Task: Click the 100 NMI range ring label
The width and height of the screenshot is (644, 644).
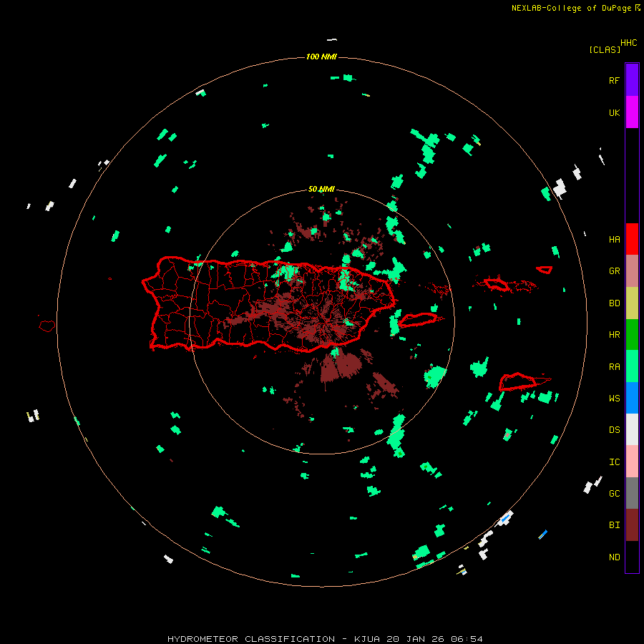Action: click(321, 57)
